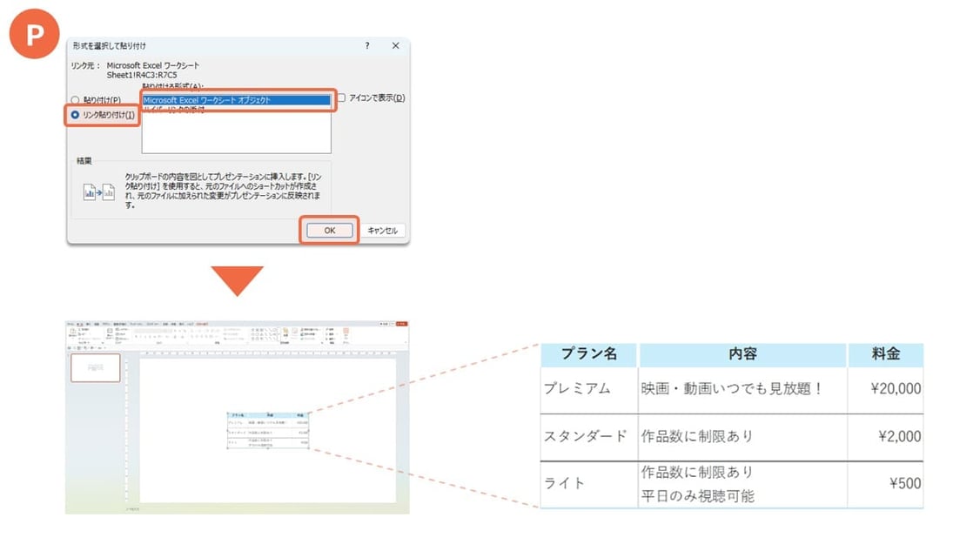Enable the アイコンで表示 checkbox
This screenshot has width=980, height=551.
coord(343,97)
